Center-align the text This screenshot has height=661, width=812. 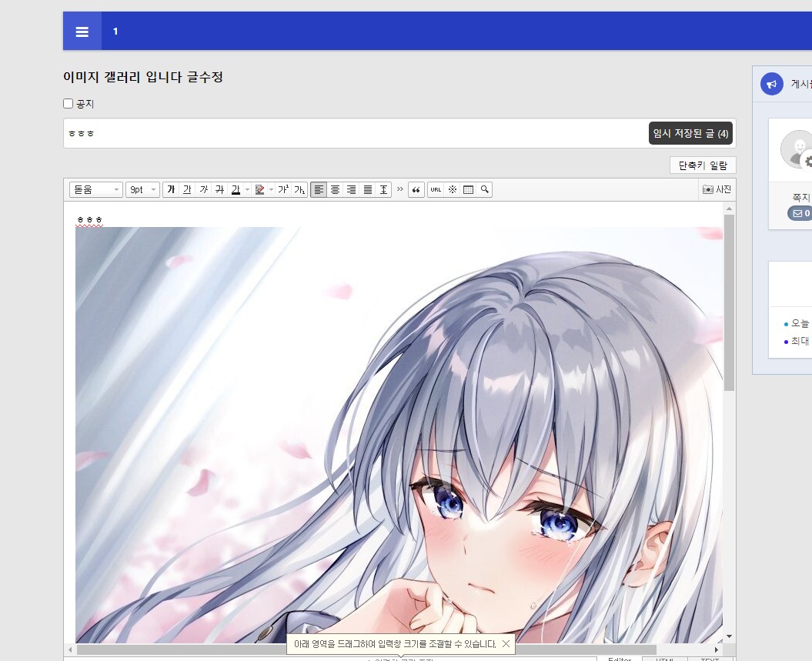(335, 189)
